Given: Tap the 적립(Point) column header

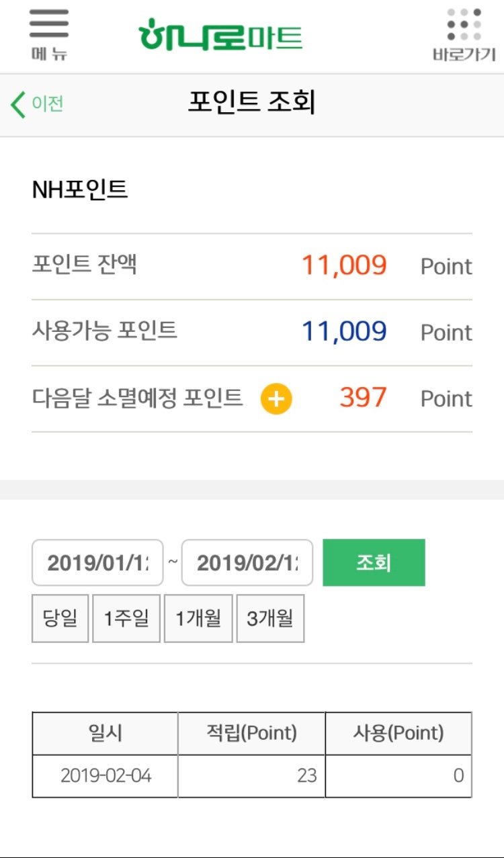Looking at the screenshot, I should click(x=251, y=733).
